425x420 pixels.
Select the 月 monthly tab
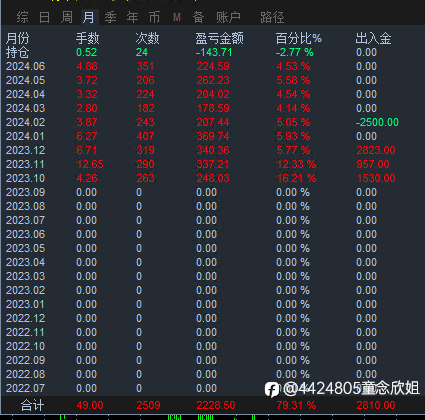point(89,17)
